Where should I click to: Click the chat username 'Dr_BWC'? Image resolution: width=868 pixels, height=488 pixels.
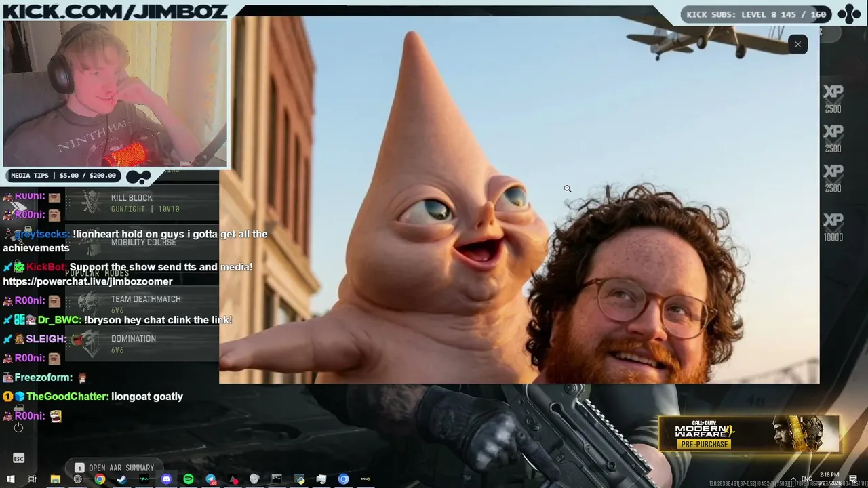pos(59,320)
